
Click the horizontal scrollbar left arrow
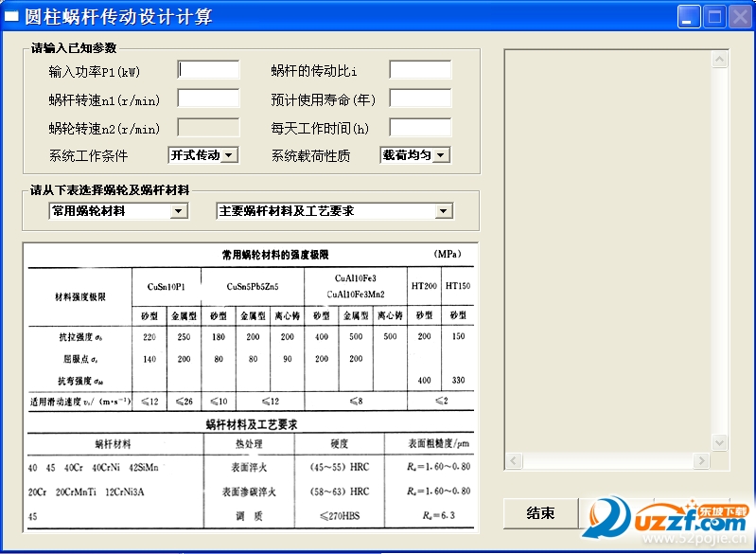tap(514, 461)
